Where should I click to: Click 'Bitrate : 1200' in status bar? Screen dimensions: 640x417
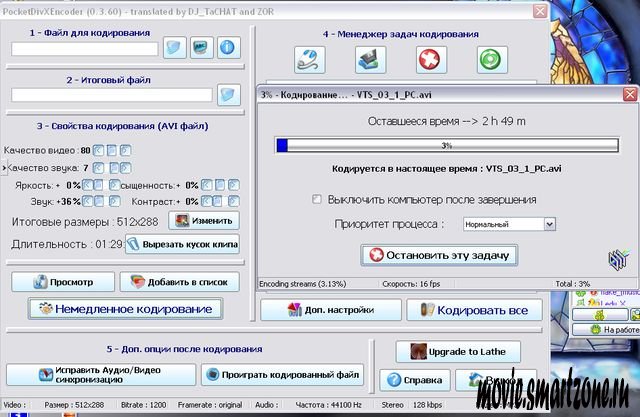144,405
